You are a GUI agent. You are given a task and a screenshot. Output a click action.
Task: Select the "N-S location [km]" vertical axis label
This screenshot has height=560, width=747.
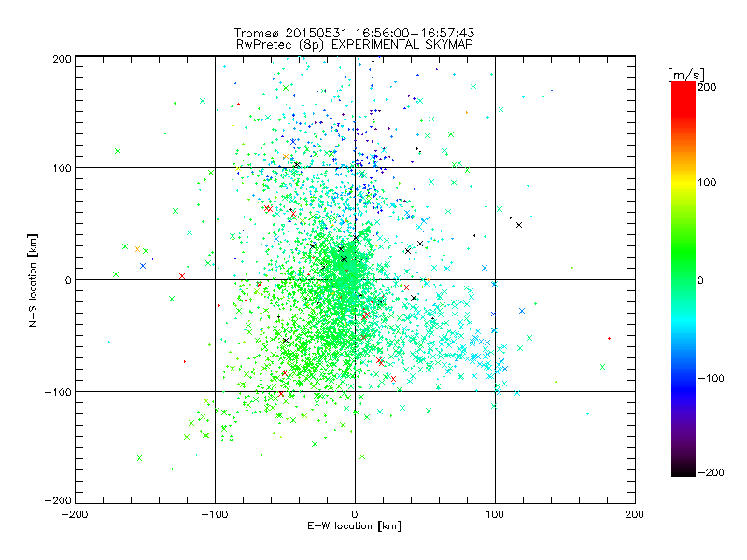tap(33, 280)
